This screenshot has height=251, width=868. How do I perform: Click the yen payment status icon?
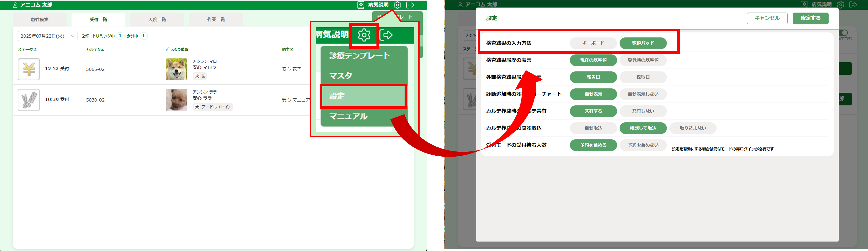tap(29, 69)
